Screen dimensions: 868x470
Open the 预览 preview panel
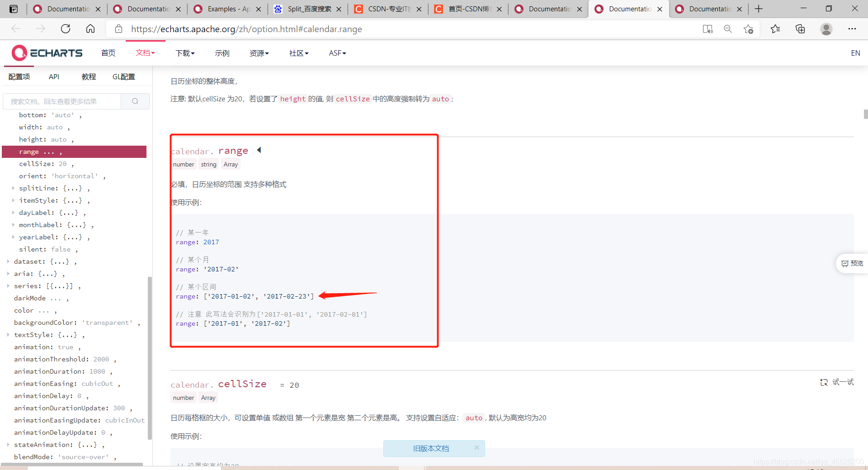click(852, 263)
